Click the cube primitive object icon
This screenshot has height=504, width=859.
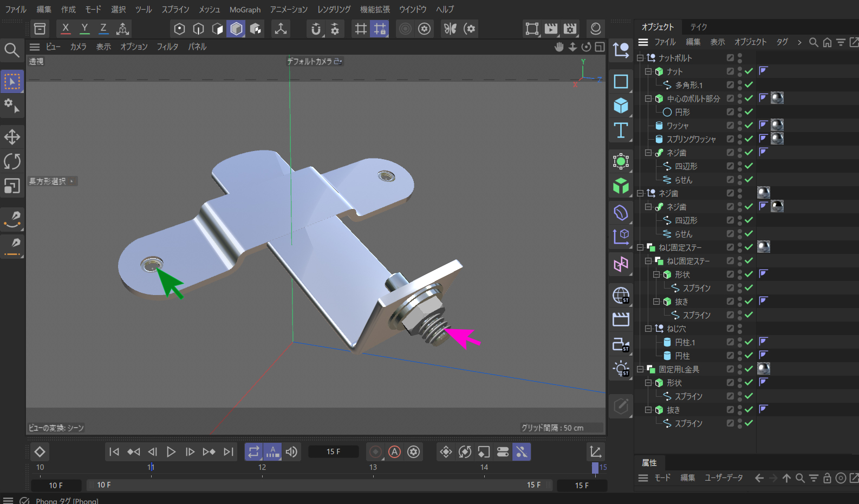[x=621, y=106]
